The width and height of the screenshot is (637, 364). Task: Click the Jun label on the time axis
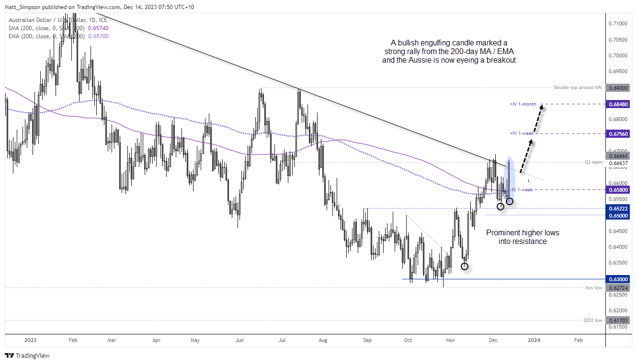click(240, 340)
